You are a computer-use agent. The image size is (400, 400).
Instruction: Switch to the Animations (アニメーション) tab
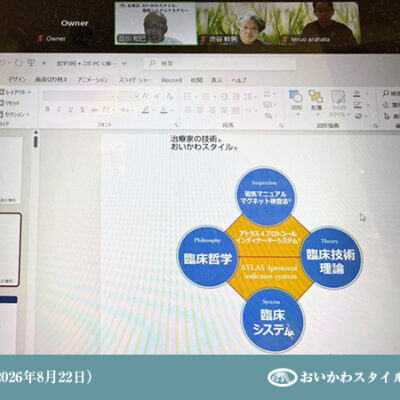(x=93, y=80)
